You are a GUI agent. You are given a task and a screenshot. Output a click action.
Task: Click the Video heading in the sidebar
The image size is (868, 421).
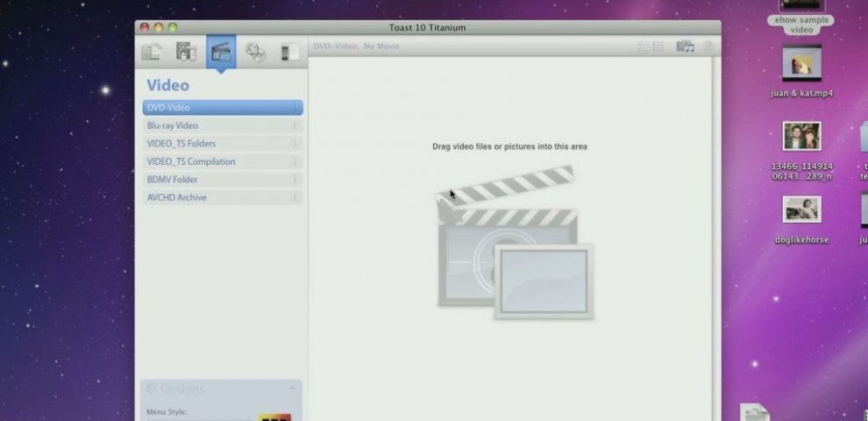point(167,85)
